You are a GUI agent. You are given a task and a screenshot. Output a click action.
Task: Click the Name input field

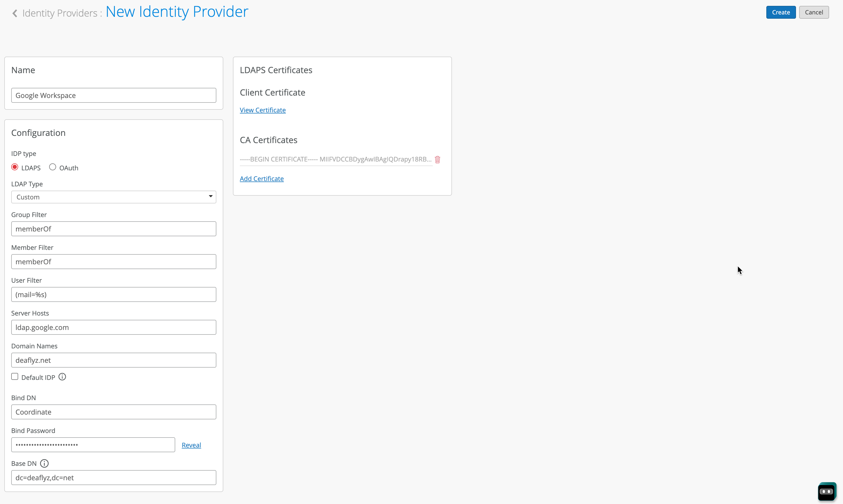pyautogui.click(x=114, y=95)
